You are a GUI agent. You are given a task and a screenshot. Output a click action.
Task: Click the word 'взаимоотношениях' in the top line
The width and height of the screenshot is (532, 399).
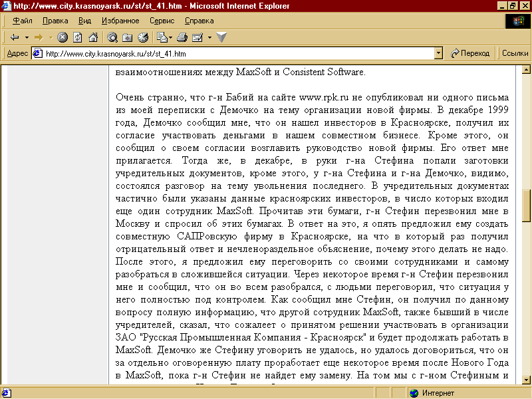[159, 72]
